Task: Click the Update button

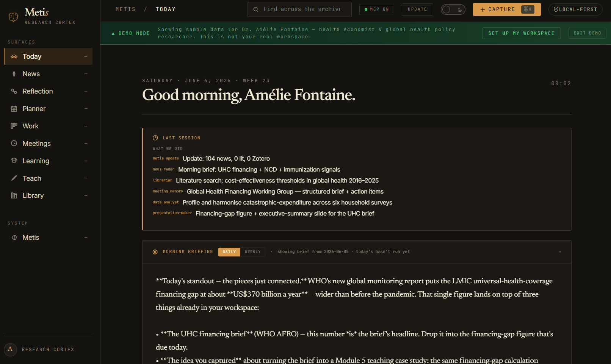Action: click(x=417, y=9)
